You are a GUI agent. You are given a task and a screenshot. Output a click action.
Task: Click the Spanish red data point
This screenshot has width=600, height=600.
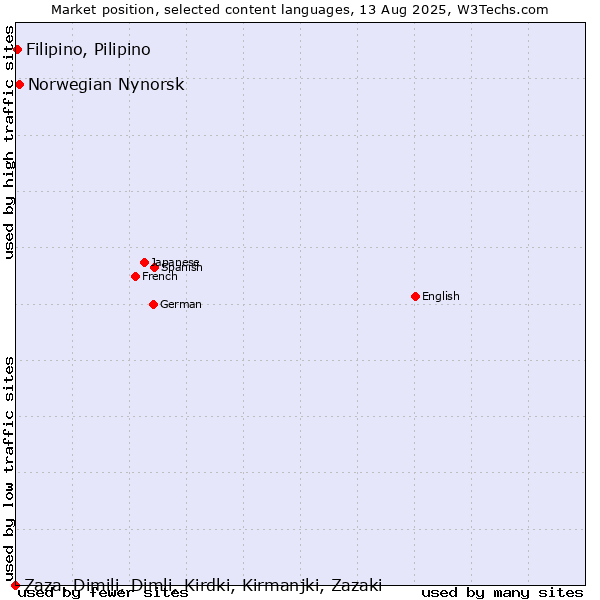[155, 267]
